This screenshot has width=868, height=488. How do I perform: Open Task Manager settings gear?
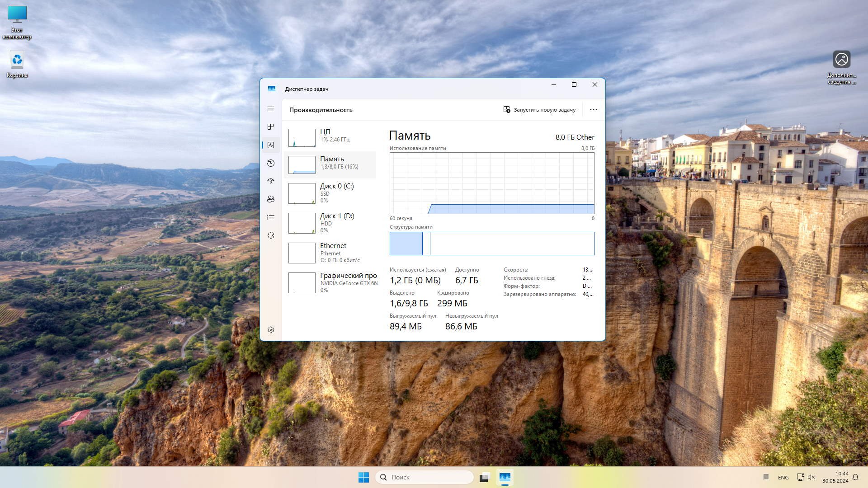coord(271,330)
